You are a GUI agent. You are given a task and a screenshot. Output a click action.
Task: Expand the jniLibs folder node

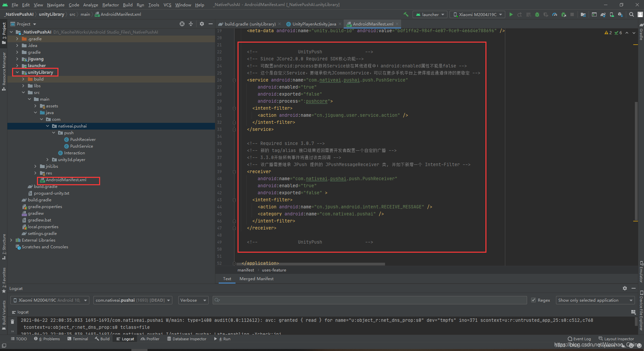tap(36, 166)
